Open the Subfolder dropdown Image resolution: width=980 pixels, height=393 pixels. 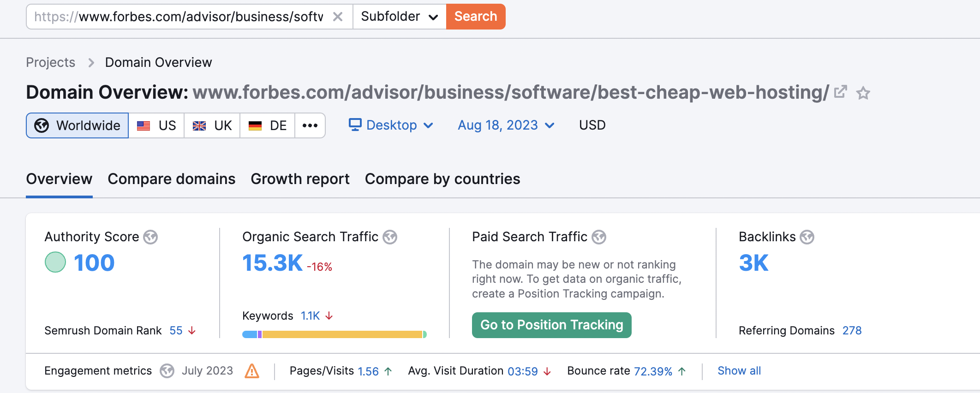[x=400, y=17]
